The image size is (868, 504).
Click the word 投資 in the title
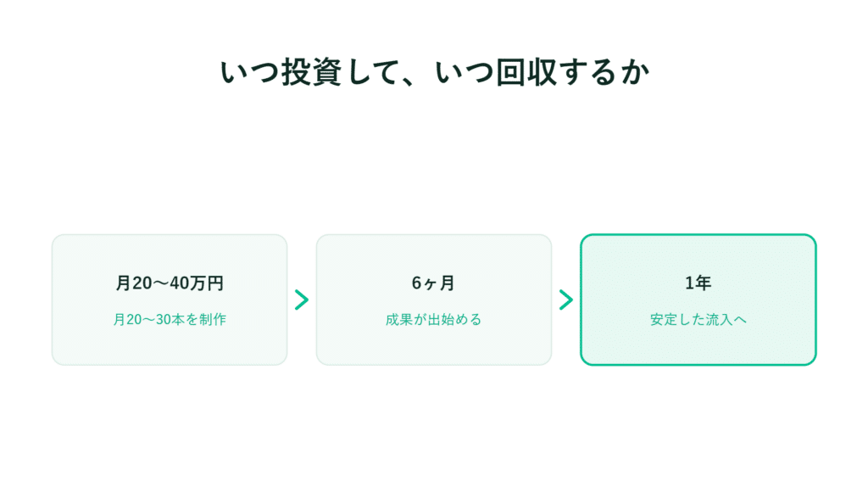[x=312, y=73]
